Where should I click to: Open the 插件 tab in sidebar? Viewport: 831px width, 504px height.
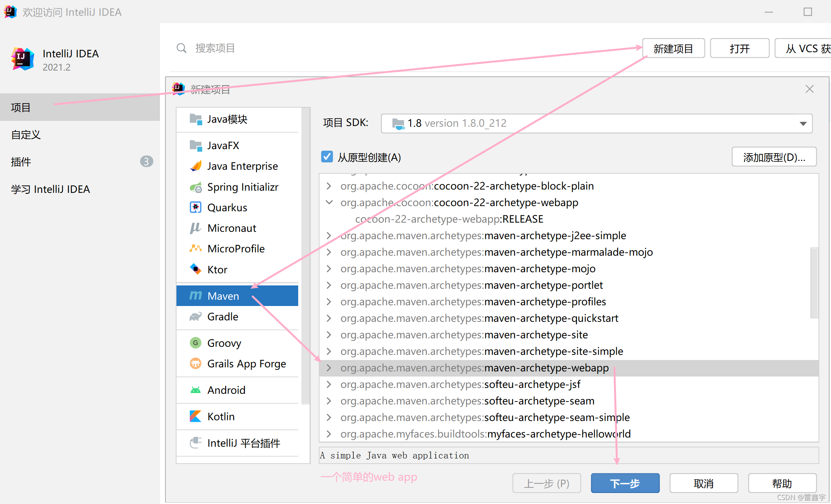[21, 162]
